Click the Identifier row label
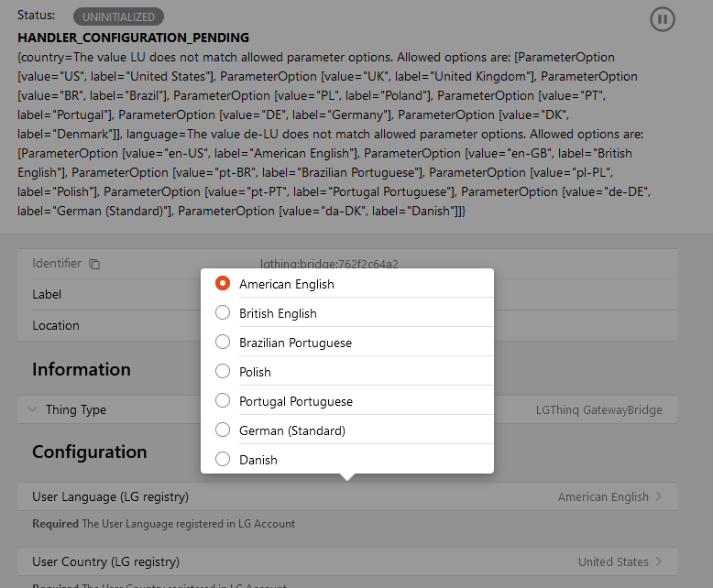Image resolution: width=713 pixels, height=588 pixels. click(57, 264)
